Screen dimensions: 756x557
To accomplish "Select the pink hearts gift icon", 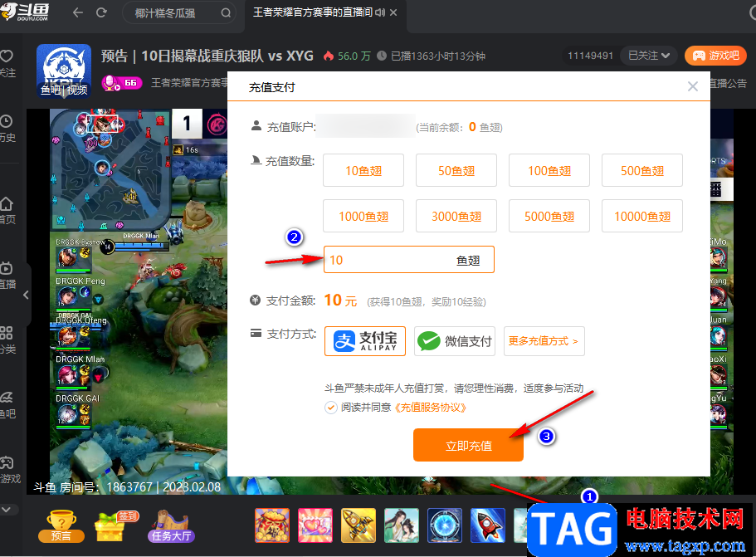I will [x=315, y=525].
